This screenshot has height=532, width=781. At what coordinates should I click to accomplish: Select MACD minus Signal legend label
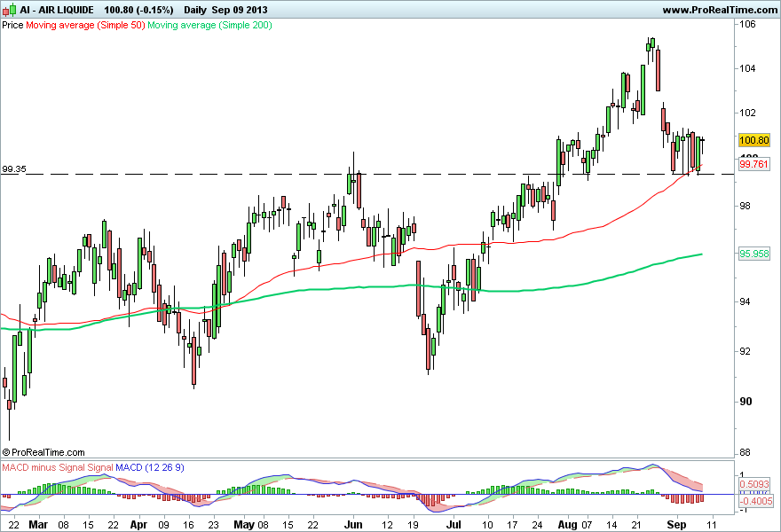click(43, 467)
